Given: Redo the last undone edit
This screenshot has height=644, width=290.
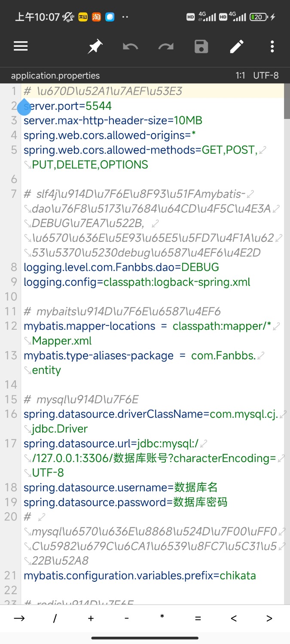Looking at the screenshot, I should (x=166, y=46).
